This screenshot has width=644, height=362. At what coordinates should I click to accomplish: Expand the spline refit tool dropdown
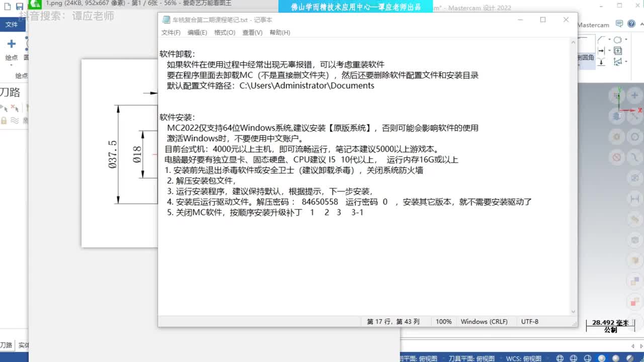pyautogui.click(x=625, y=62)
